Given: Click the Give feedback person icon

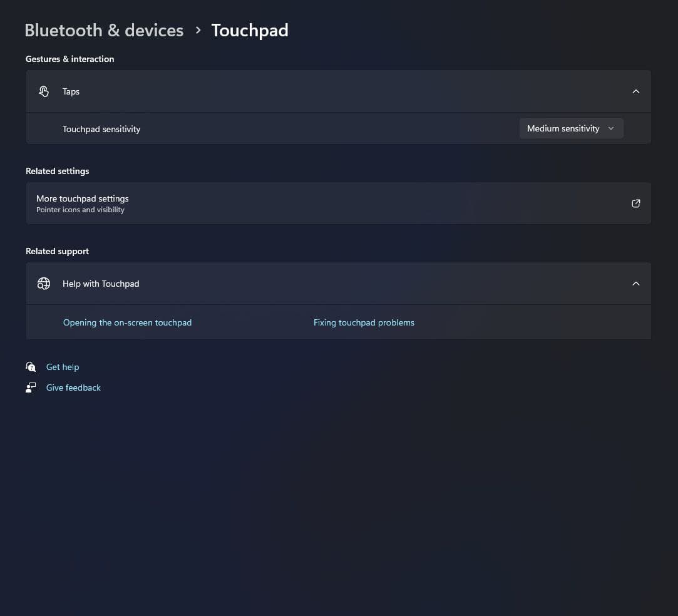Looking at the screenshot, I should (31, 388).
